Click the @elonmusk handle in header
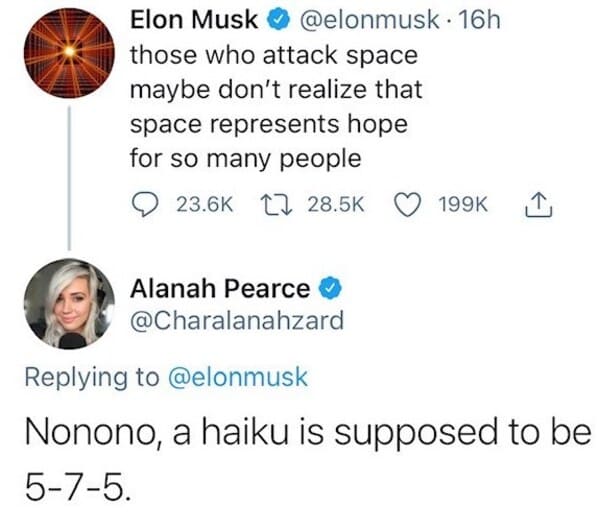 (x=369, y=20)
